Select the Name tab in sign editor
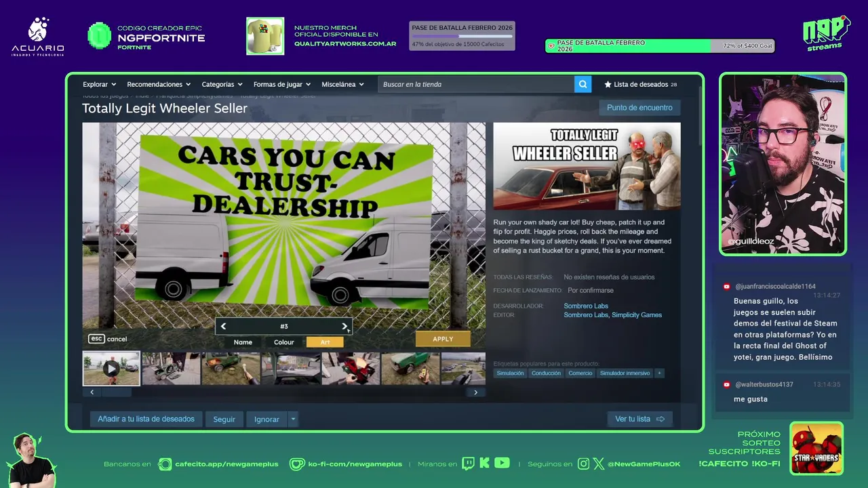The height and width of the screenshot is (488, 868). pos(243,342)
